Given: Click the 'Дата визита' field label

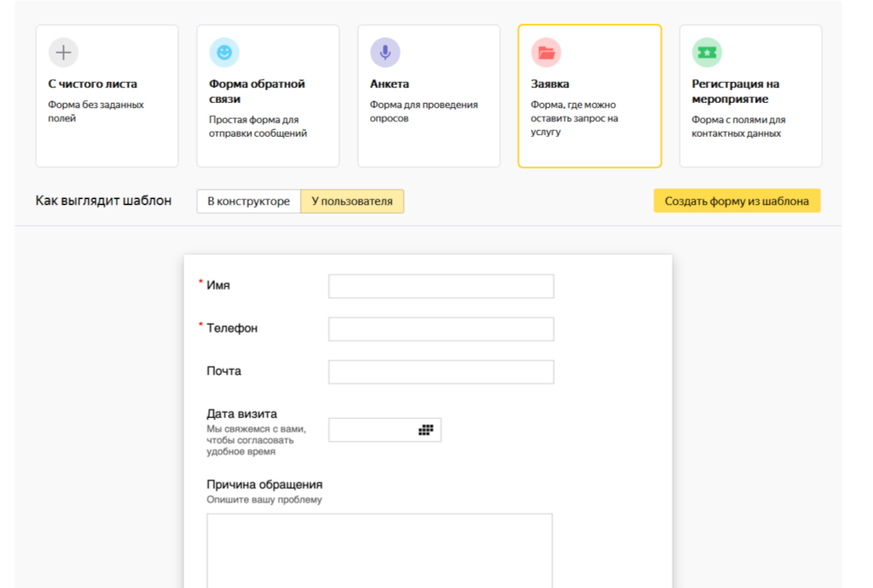Looking at the screenshot, I should tap(242, 414).
